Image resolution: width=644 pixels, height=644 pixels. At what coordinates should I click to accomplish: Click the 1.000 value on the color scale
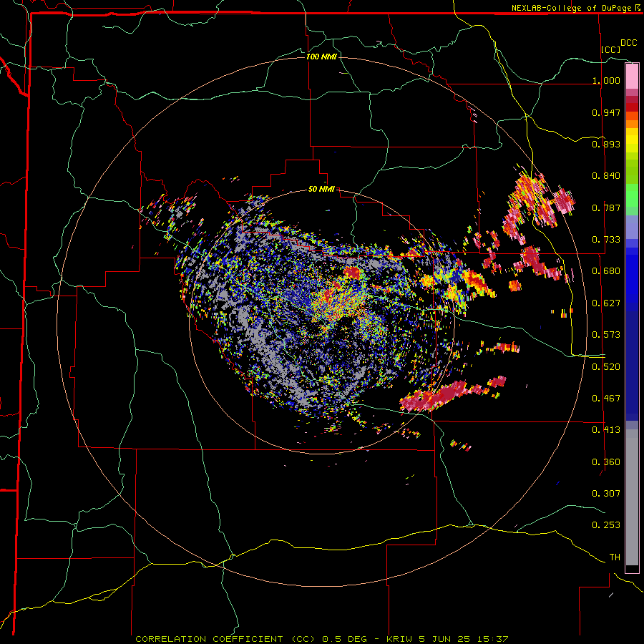pyautogui.click(x=606, y=80)
